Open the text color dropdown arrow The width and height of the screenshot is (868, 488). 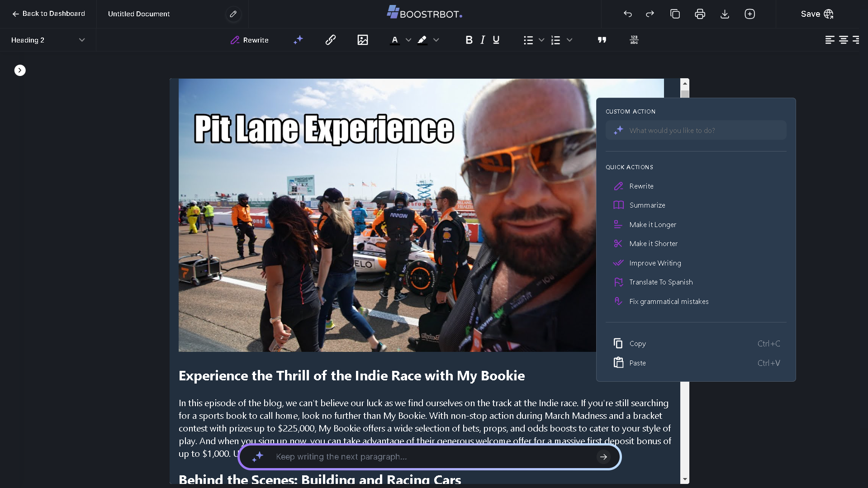[x=408, y=40]
